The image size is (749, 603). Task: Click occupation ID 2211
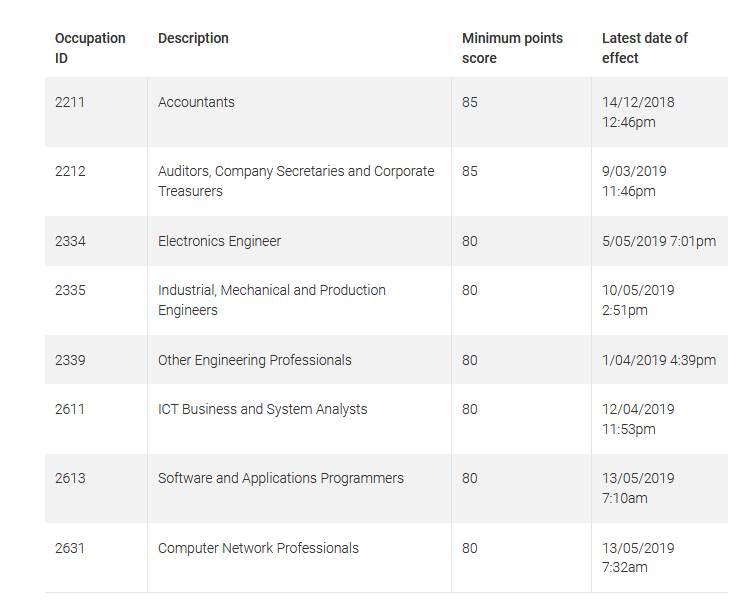click(70, 102)
